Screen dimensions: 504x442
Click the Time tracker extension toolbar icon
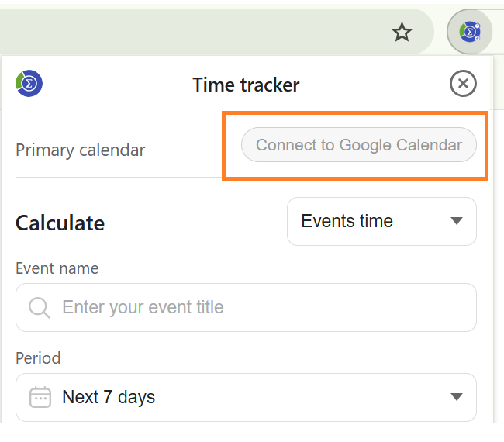(469, 32)
